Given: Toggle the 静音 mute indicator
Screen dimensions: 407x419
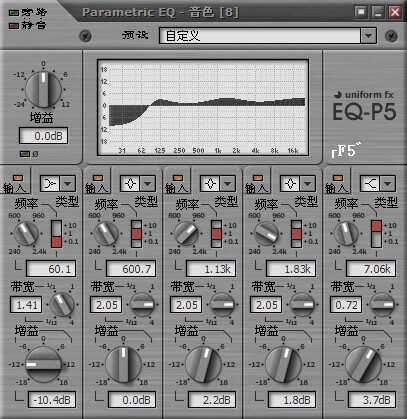Looking at the screenshot, I should pyautogui.click(x=14, y=26).
